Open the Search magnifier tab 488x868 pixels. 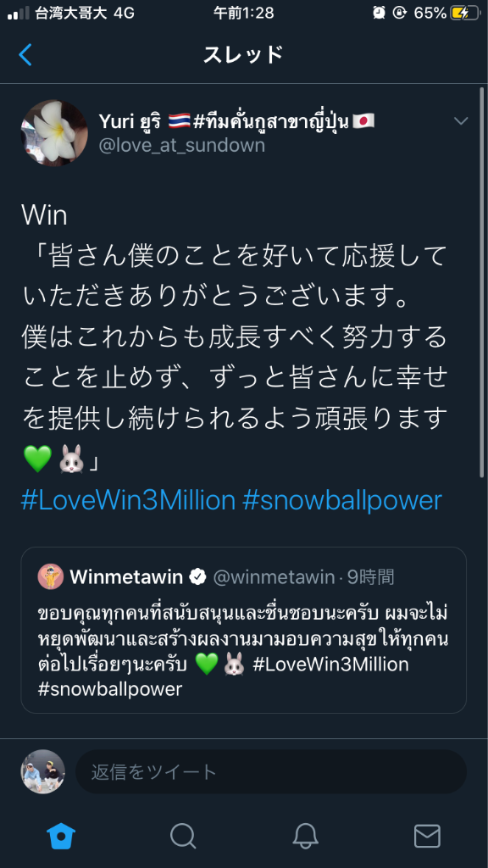click(x=183, y=835)
